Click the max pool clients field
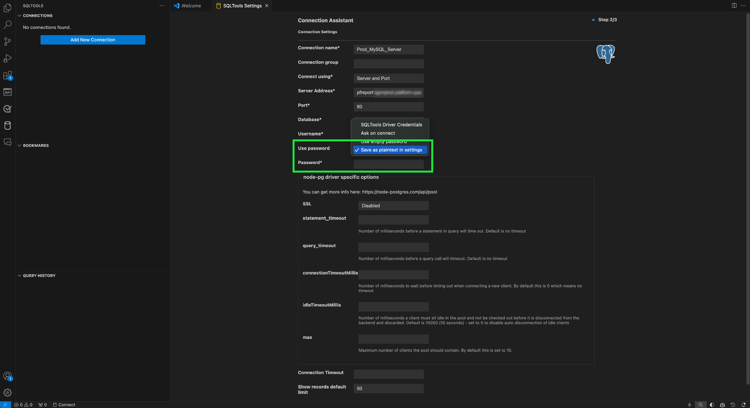This screenshot has height=408, width=750. pos(393,339)
